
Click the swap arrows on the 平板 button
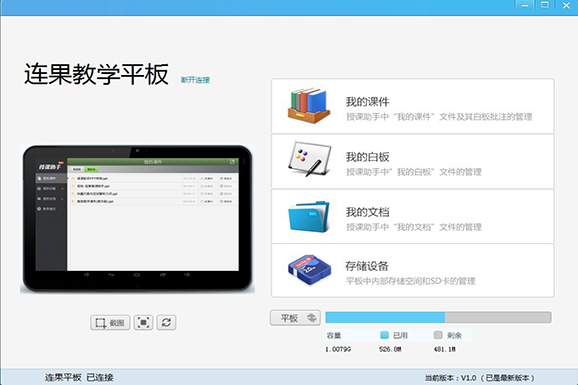point(312,318)
